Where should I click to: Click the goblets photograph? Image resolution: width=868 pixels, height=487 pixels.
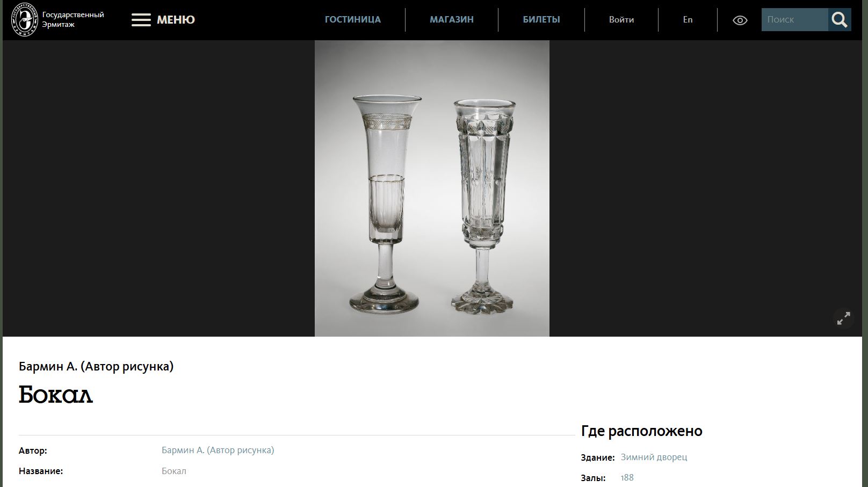point(432,188)
